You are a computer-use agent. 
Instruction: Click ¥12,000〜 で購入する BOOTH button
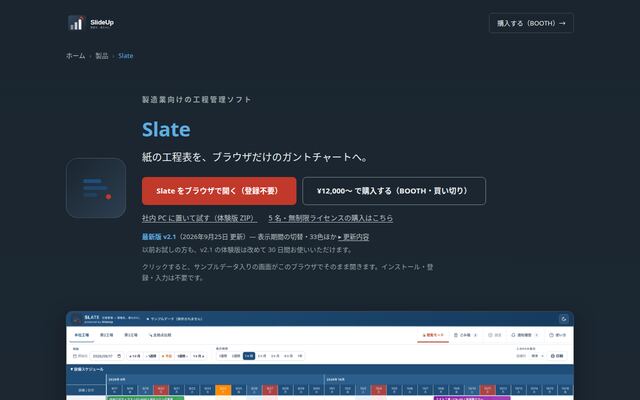coord(394,191)
